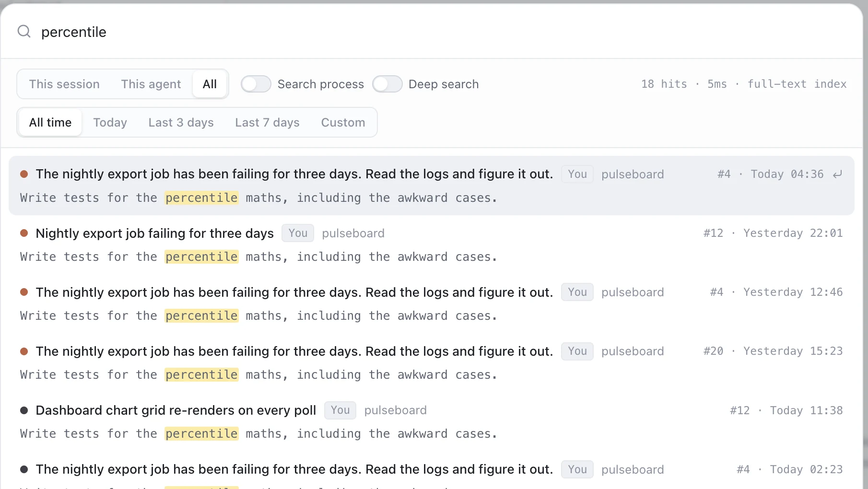Switch scope to This agent

(x=151, y=84)
